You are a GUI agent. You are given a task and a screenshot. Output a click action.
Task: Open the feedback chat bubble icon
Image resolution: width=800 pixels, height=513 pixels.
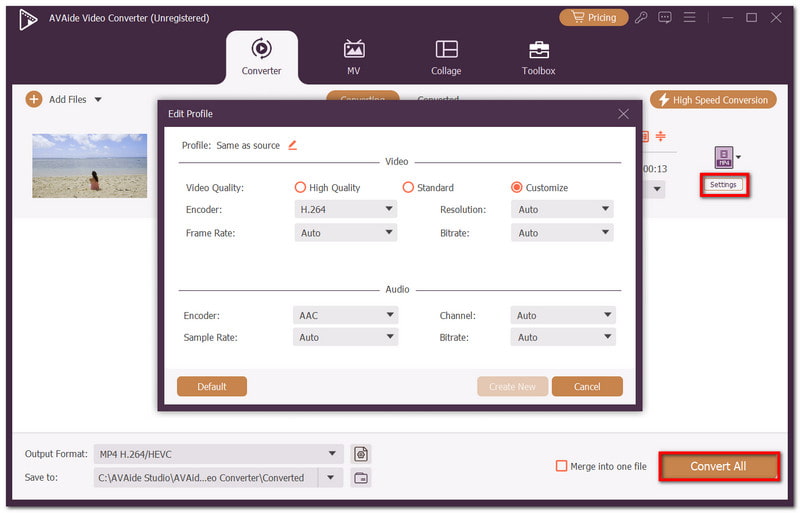pos(665,18)
